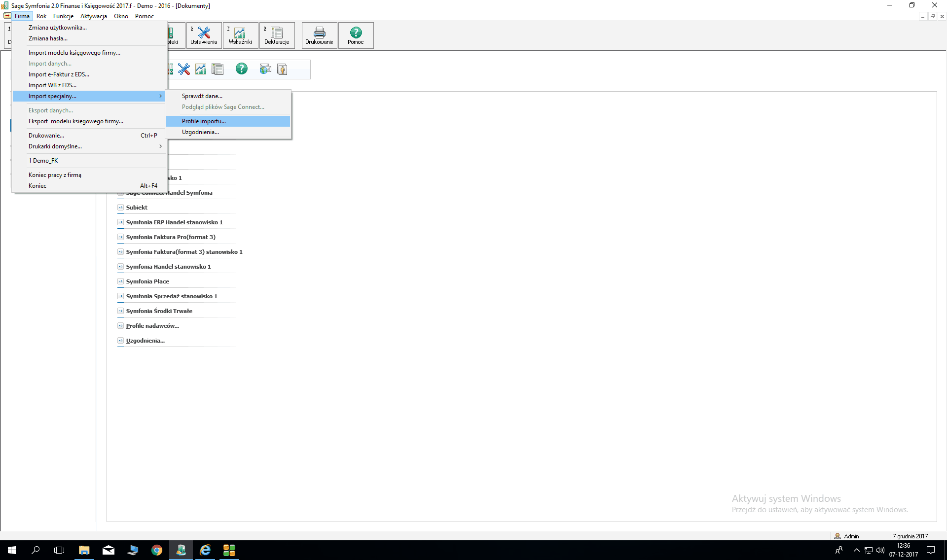Open the Firma menu

pyautogui.click(x=22, y=16)
